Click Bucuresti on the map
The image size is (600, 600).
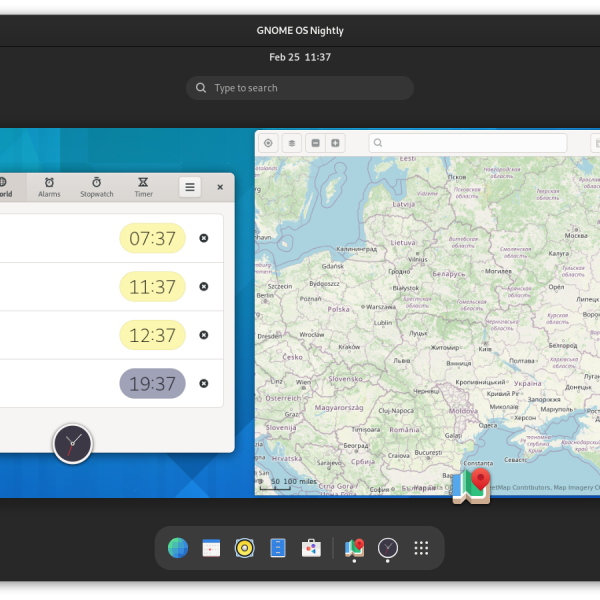(x=428, y=453)
